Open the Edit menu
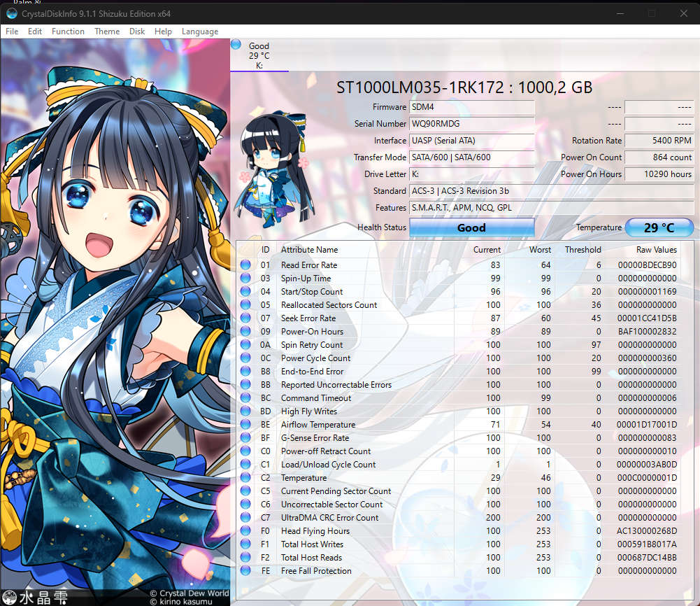The height and width of the screenshot is (606, 700). [35, 31]
